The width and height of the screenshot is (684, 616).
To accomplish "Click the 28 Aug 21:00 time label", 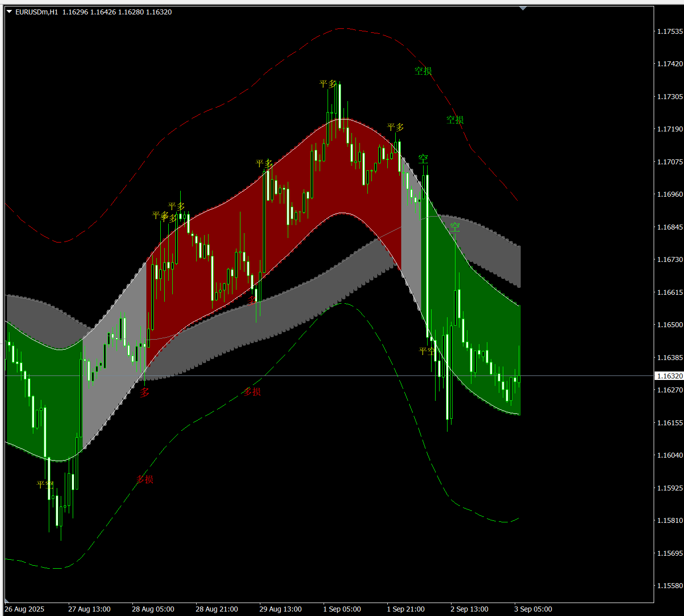I will (x=217, y=609).
